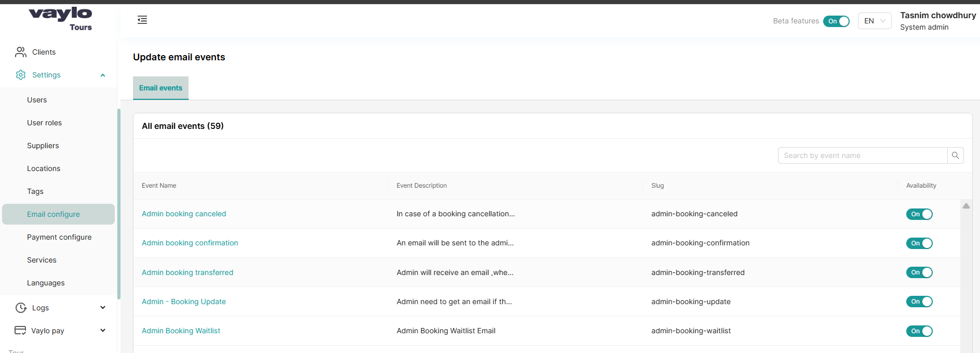The width and height of the screenshot is (980, 353).
Task: Click the 'System admin' role text
Action: tap(924, 27)
